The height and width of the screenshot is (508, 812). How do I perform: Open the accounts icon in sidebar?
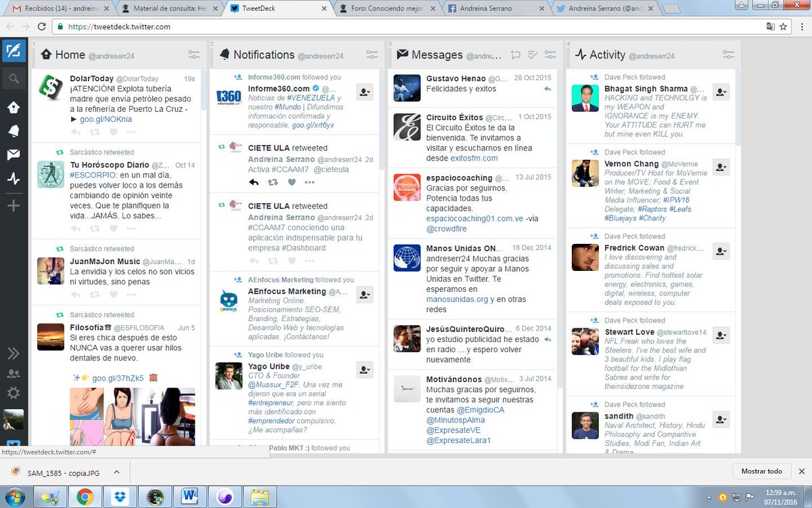(x=14, y=373)
